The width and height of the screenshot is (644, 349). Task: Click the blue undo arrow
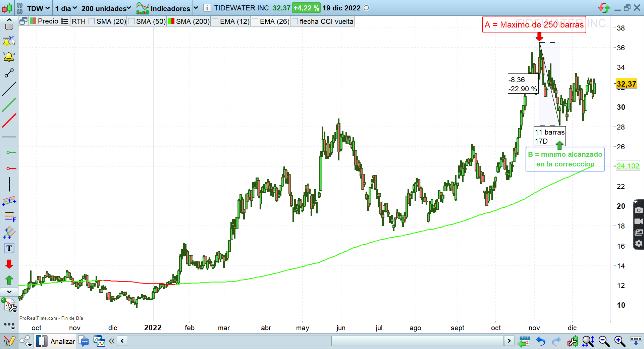click(540, 341)
